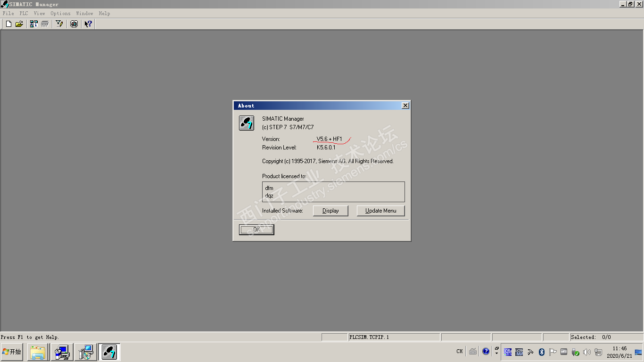Click the keyboard icon on language bar
The height and width of the screenshot is (362, 644).
click(x=473, y=352)
